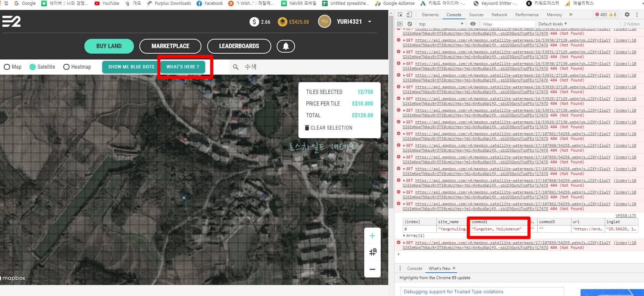Close the What's New drawer tab
This screenshot has height=296, width=644.
(x=454, y=268)
